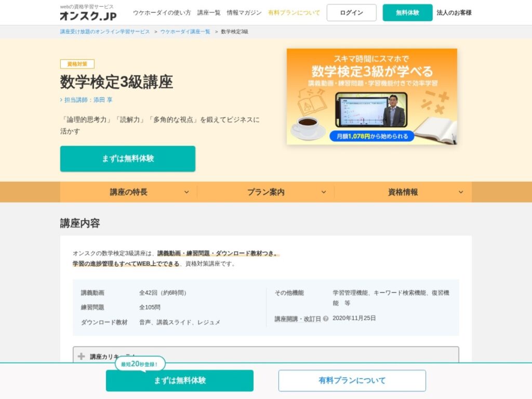This screenshot has width=532, height=399.
Task: Click the 月額1,078円から始められる label in banner
Action: tap(372, 137)
